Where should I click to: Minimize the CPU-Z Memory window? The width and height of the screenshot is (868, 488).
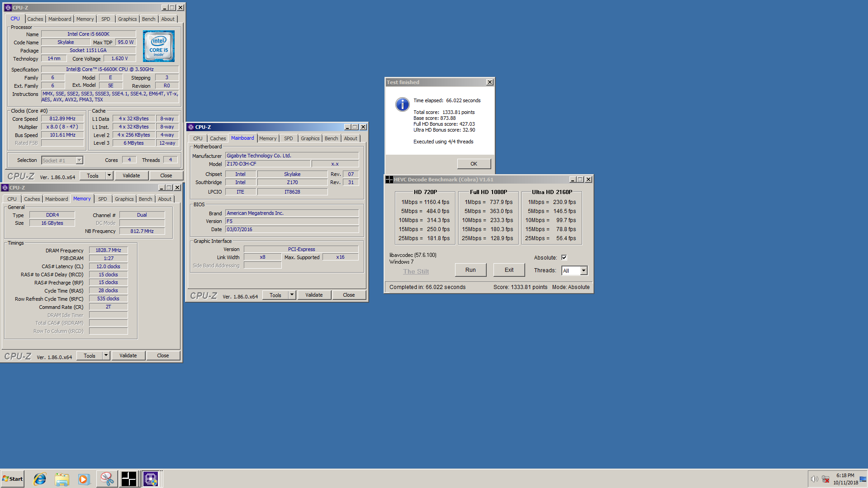pyautogui.click(x=161, y=188)
